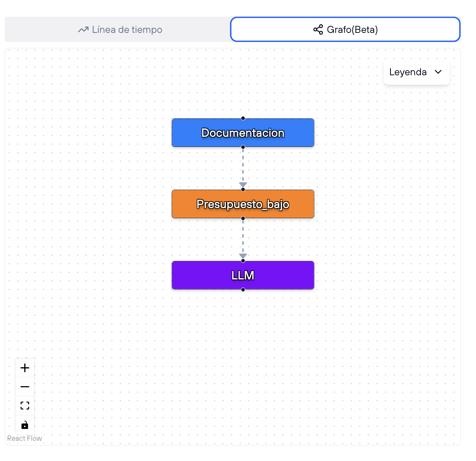Click the fit view icon
Screen dimensions: 476x461
pos(25,406)
